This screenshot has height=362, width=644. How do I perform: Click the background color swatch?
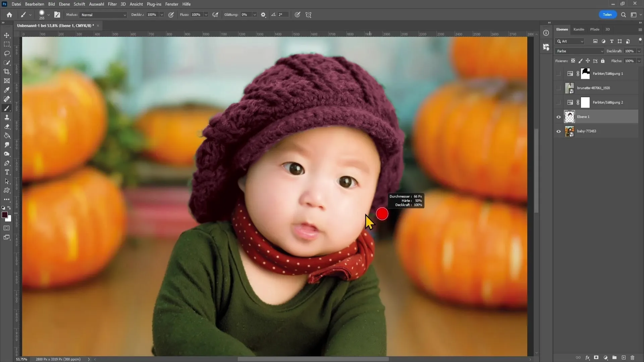(9, 220)
